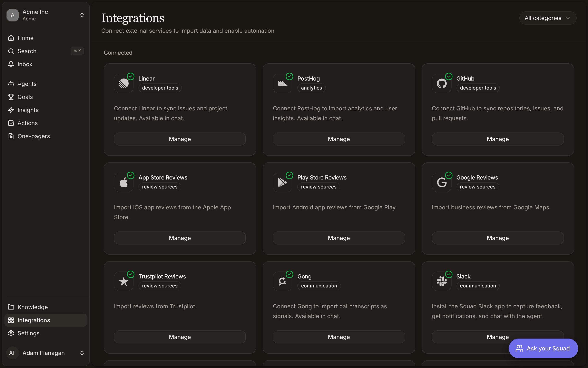Image resolution: width=588 pixels, height=368 pixels.
Task: Manage the Gong integration
Action: coord(339,337)
